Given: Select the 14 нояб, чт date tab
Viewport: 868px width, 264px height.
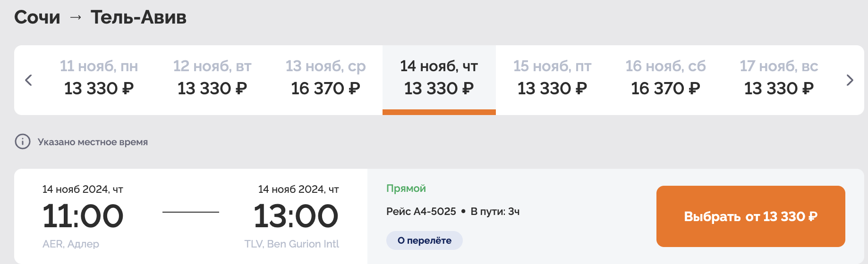Looking at the screenshot, I should 439,80.
